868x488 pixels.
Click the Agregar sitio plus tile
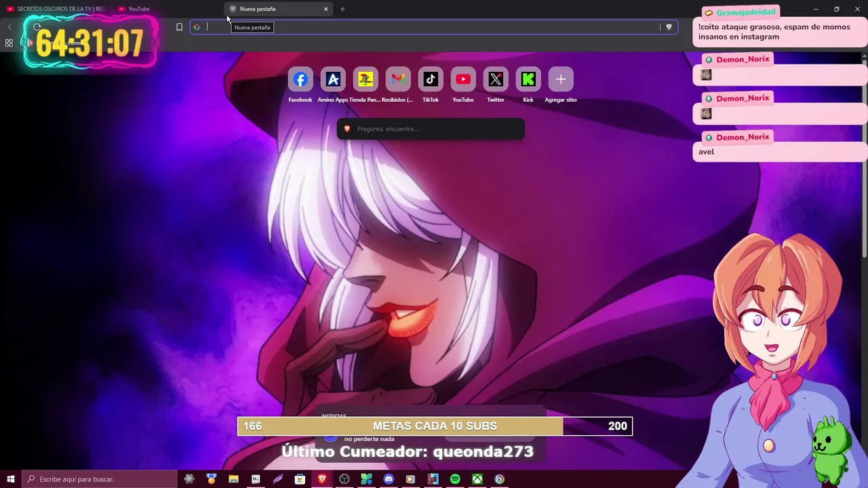click(x=561, y=80)
